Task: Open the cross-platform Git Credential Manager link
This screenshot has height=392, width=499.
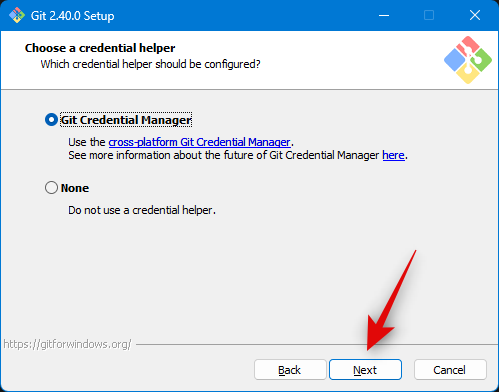Action: pyautogui.click(x=199, y=142)
